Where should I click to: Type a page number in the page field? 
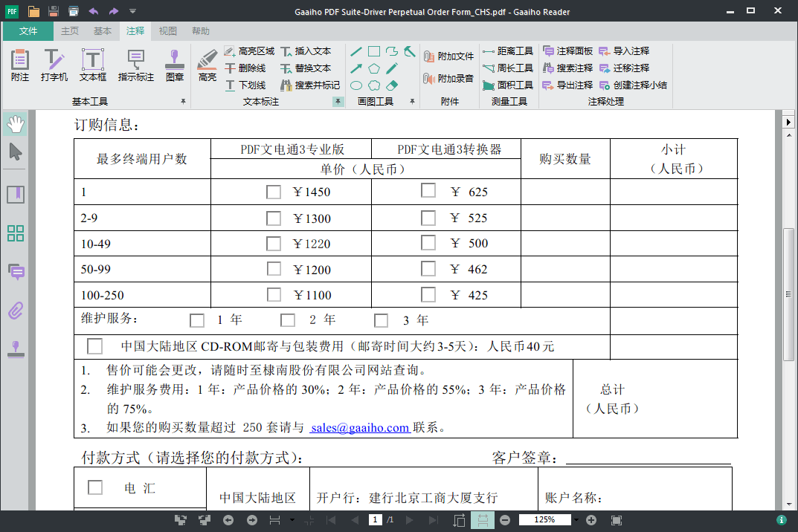[x=376, y=520]
